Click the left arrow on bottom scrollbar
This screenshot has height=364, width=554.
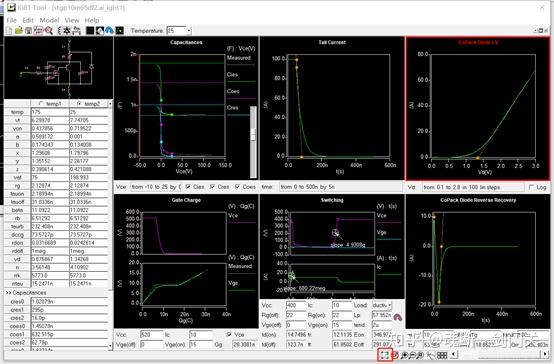[x=454, y=354]
